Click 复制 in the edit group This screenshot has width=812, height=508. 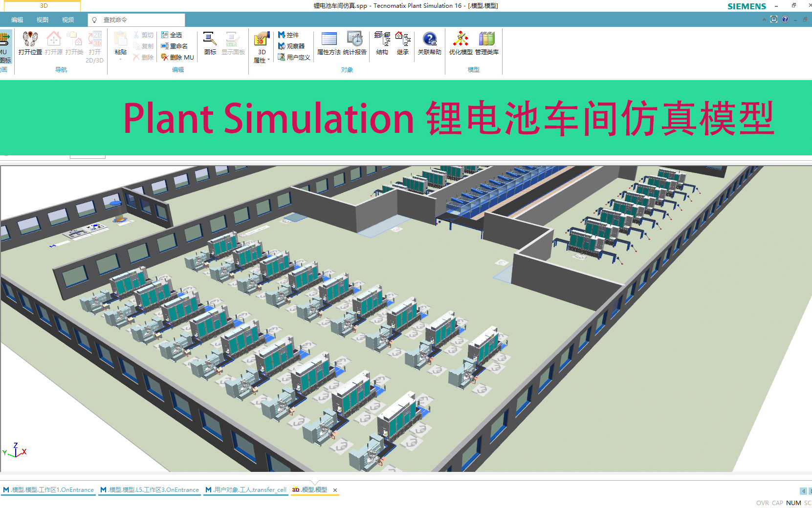click(x=144, y=46)
